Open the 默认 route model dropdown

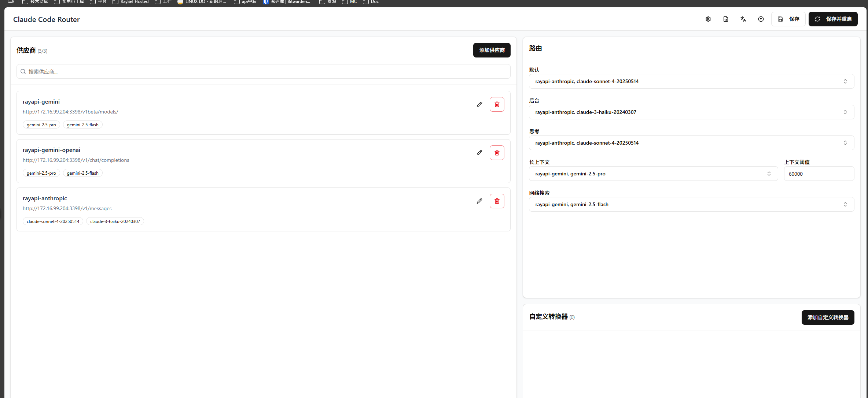[x=691, y=81]
